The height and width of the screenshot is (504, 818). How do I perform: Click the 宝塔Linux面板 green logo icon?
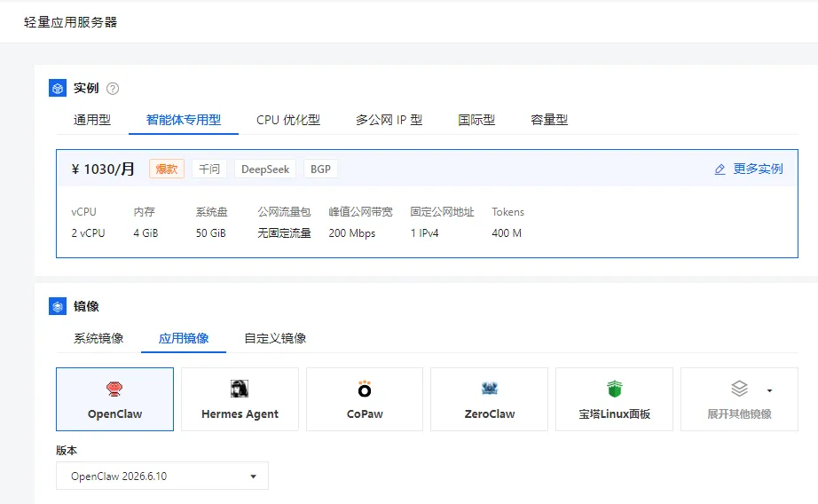(x=615, y=389)
